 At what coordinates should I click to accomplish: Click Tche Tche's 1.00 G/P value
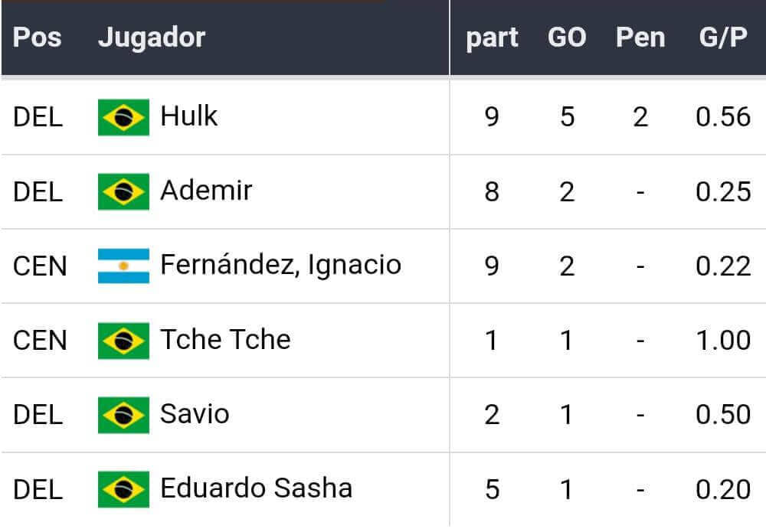click(722, 340)
